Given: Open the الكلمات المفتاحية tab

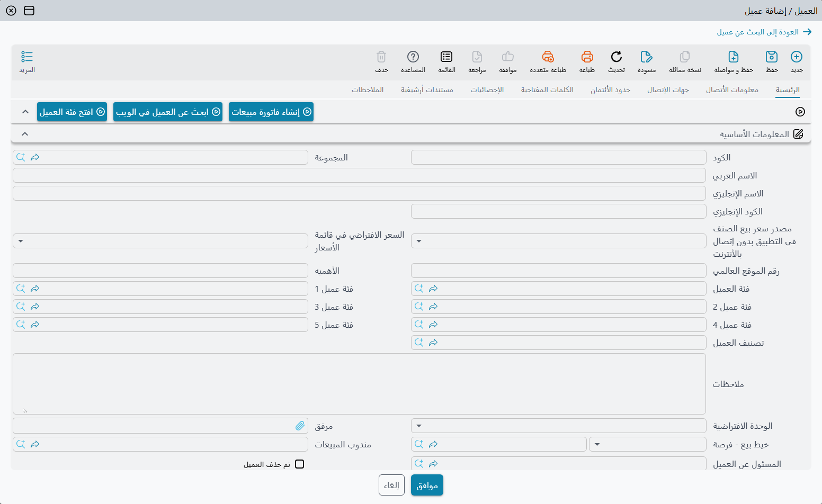Looking at the screenshot, I should tap(547, 90).
